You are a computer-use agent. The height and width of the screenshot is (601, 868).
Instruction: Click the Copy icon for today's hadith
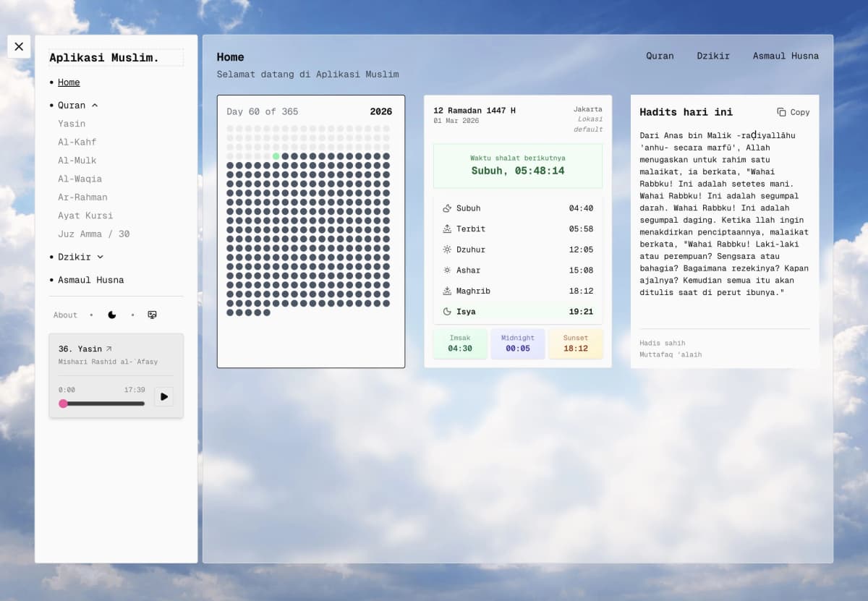pyautogui.click(x=781, y=112)
